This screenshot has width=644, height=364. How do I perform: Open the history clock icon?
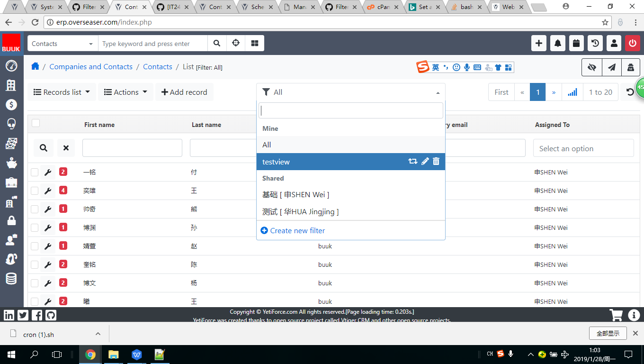(595, 44)
